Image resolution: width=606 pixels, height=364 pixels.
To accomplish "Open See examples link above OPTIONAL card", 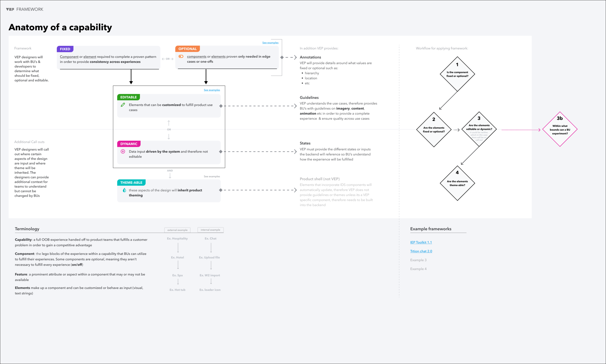I will (x=270, y=43).
